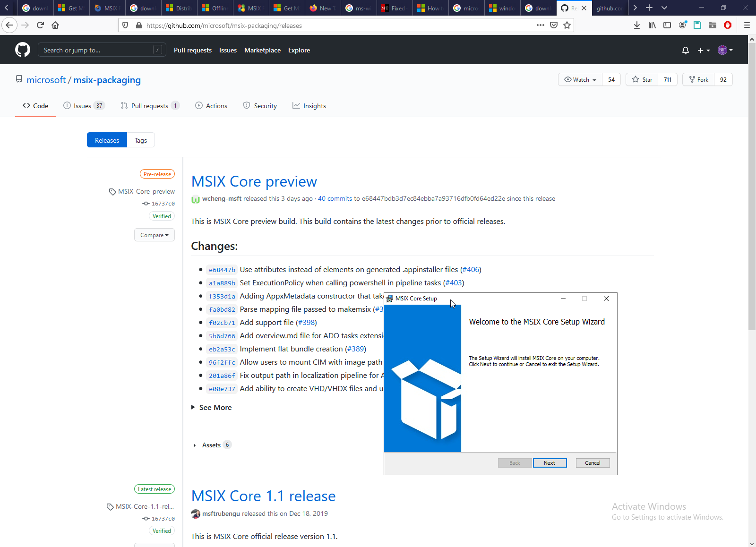
Task: Open the list all tabs dropdown
Action: [664, 8]
